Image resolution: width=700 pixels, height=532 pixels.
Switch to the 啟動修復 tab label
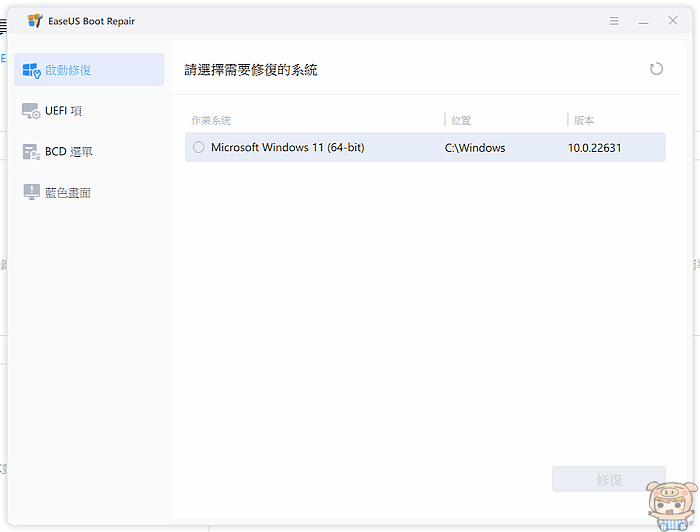click(x=68, y=70)
